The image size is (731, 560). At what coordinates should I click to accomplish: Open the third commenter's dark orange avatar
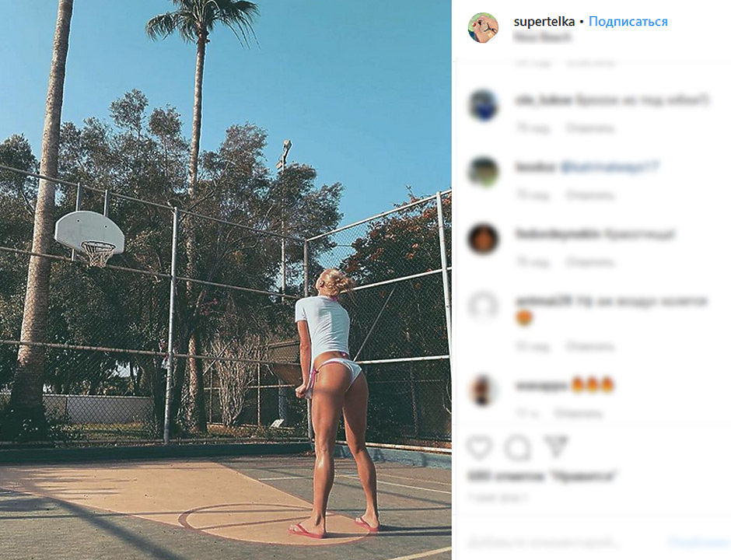(x=484, y=240)
